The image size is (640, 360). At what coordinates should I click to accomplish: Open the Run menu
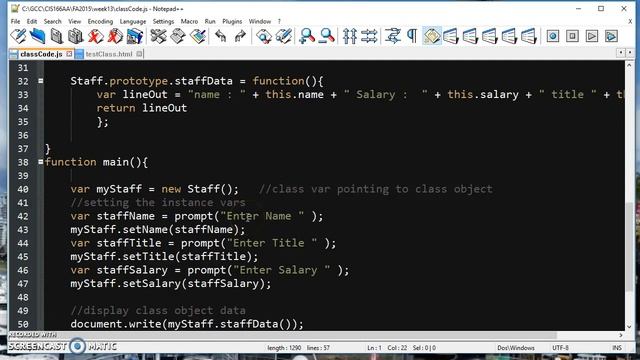click(210, 21)
